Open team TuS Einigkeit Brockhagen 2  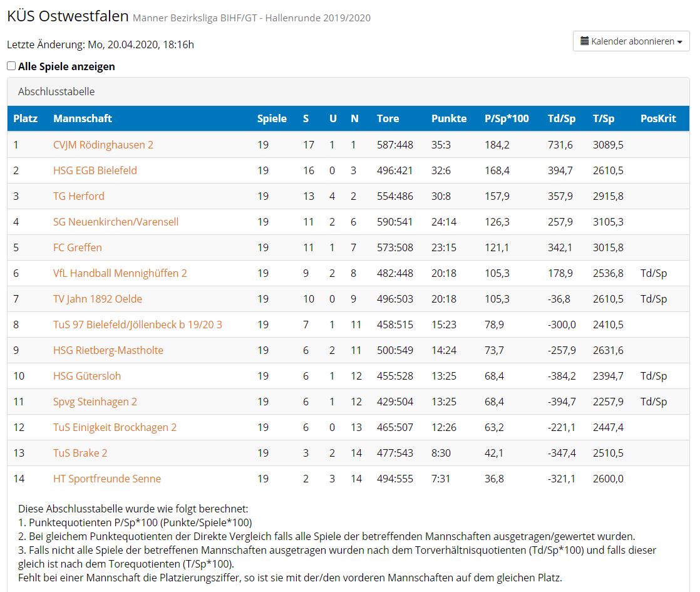115,427
